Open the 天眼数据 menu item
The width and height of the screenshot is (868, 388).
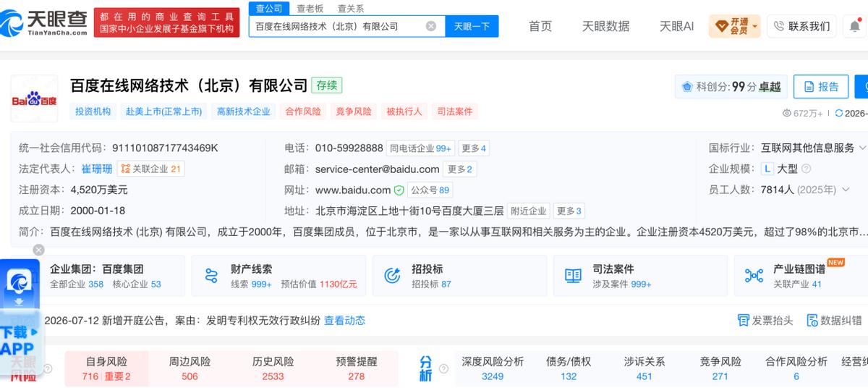606,26
